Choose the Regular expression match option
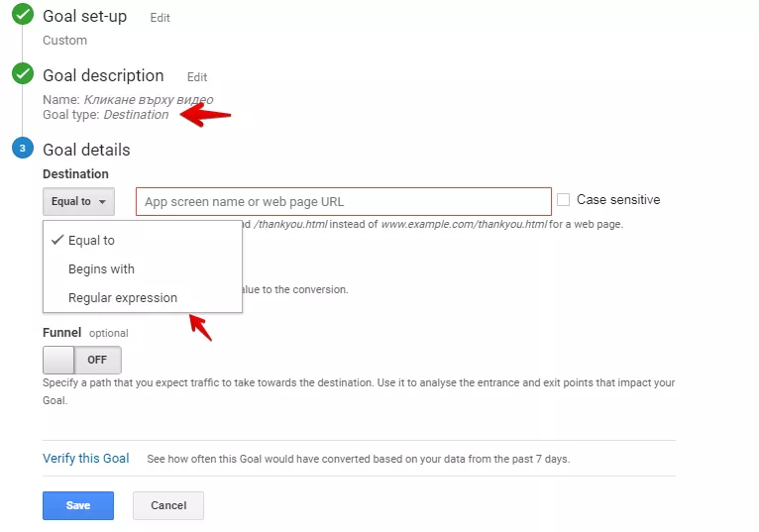The height and width of the screenshot is (532, 759). pyautogui.click(x=143, y=298)
